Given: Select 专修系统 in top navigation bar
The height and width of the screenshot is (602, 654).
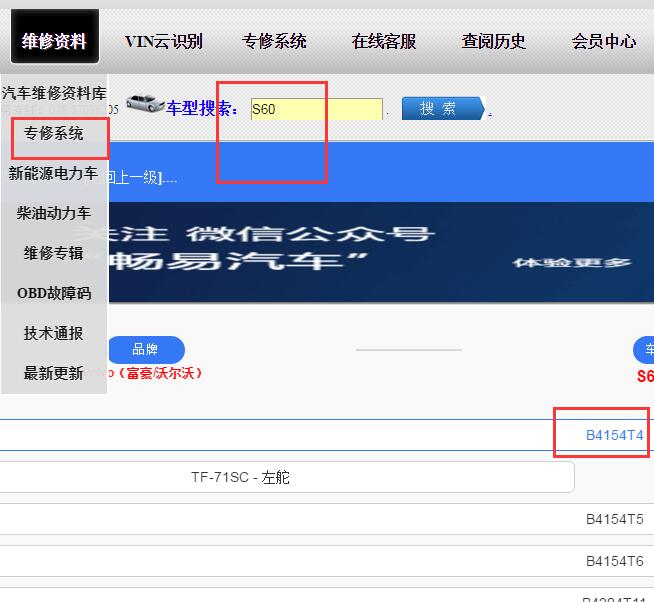Looking at the screenshot, I should point(274,41).
